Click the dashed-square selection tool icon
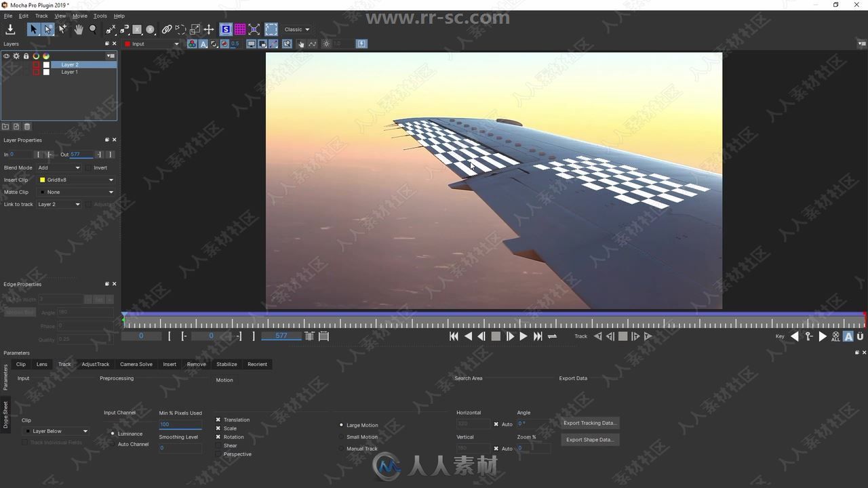The image size is (868, 488). click(271, 29)
